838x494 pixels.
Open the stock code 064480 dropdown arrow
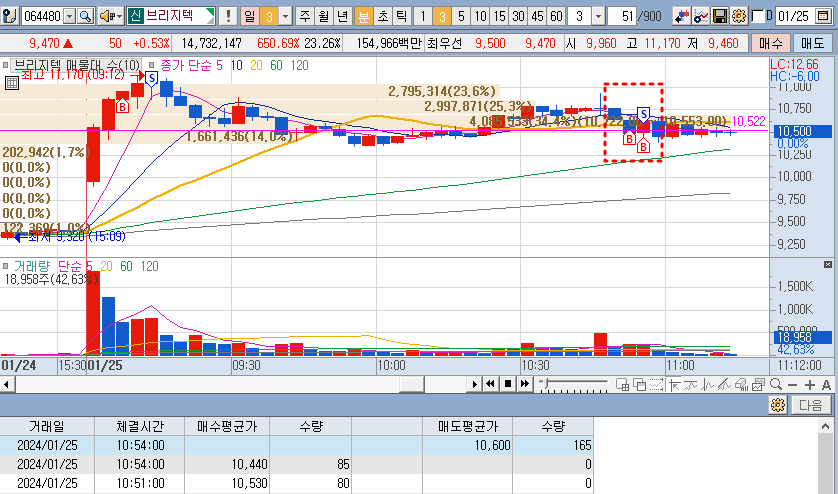(69, 17)
